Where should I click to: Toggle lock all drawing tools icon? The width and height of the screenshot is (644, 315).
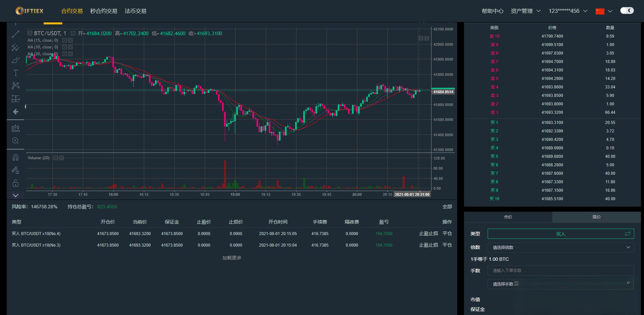coord(16,183)
